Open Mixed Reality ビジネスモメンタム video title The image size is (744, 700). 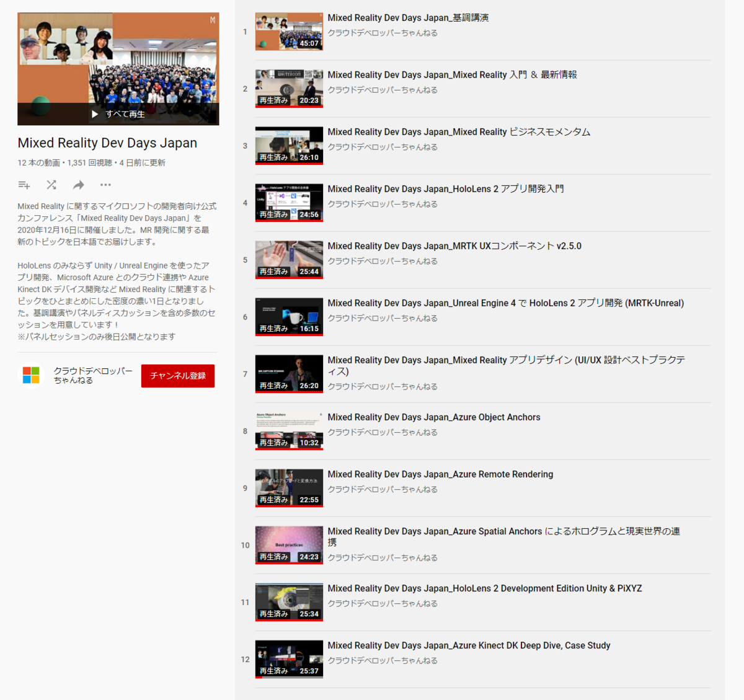click(459, 132)
